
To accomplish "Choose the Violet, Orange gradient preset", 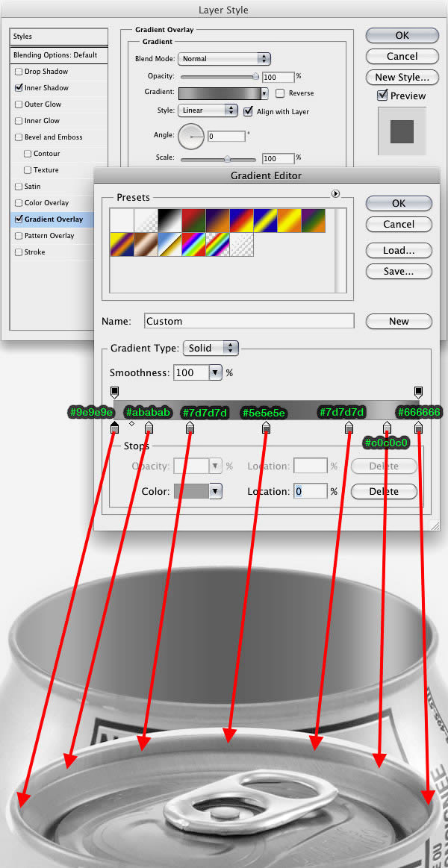I will pyautogui.click(x=217, y=220).
